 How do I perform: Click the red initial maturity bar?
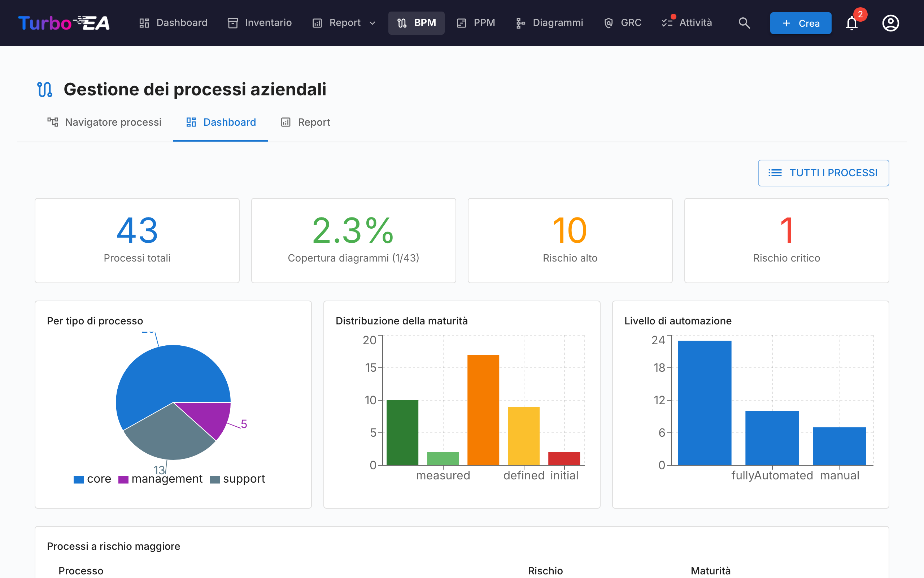coord(564,459)
